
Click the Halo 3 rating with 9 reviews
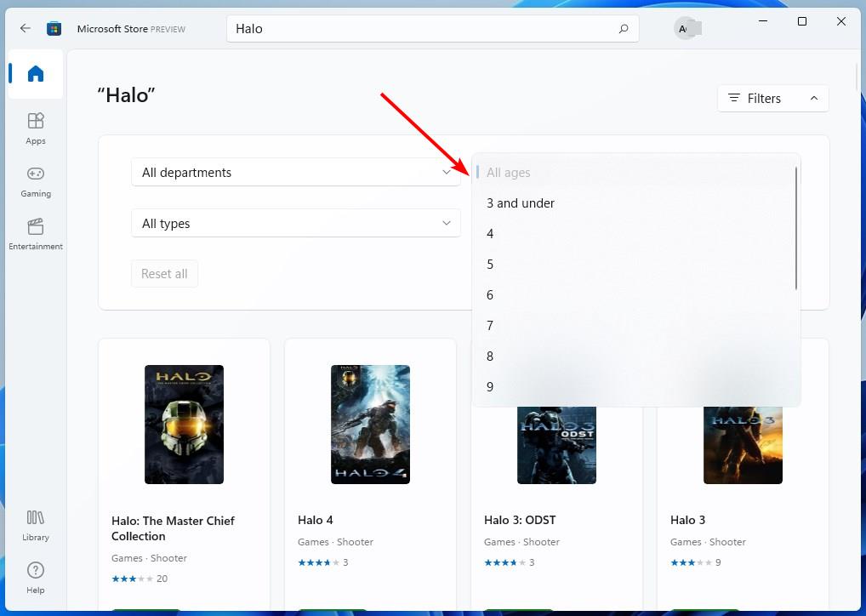point(695,562)
